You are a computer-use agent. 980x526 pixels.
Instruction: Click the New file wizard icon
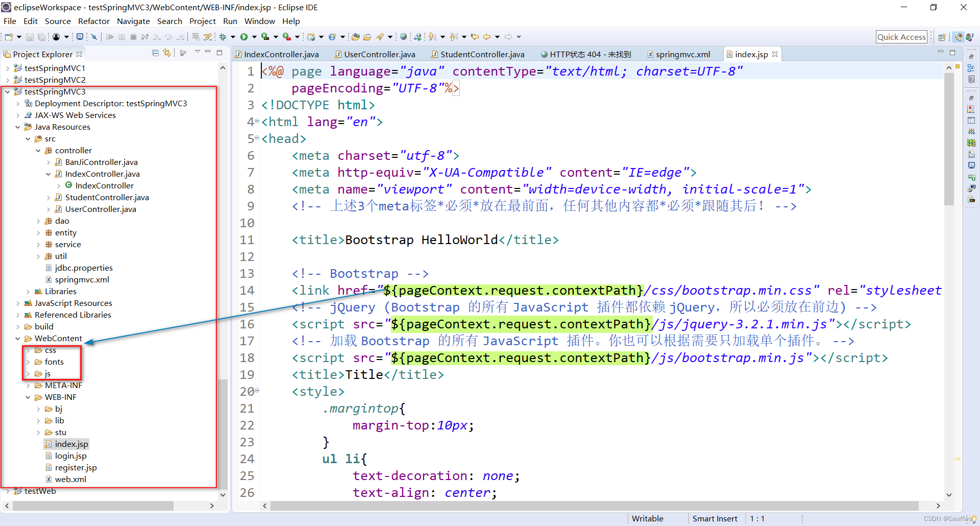click(x=8, y=37)
